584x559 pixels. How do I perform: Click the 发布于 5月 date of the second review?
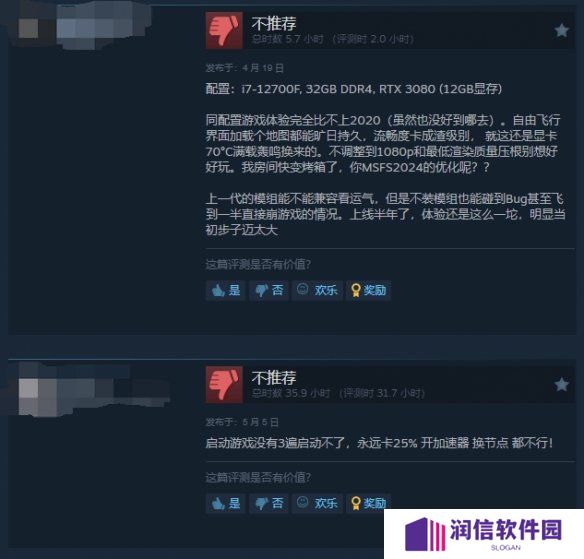click(242, 422)
